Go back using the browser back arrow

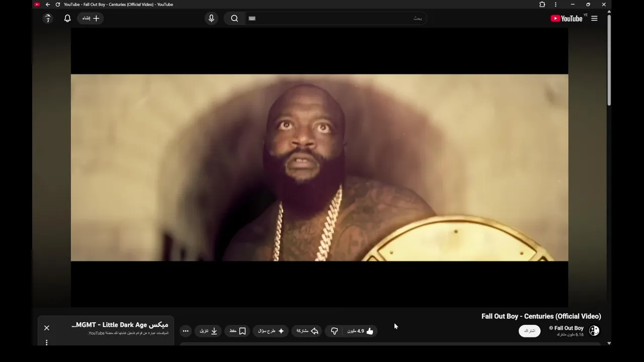pyautogui.click(x=48, y=5)
